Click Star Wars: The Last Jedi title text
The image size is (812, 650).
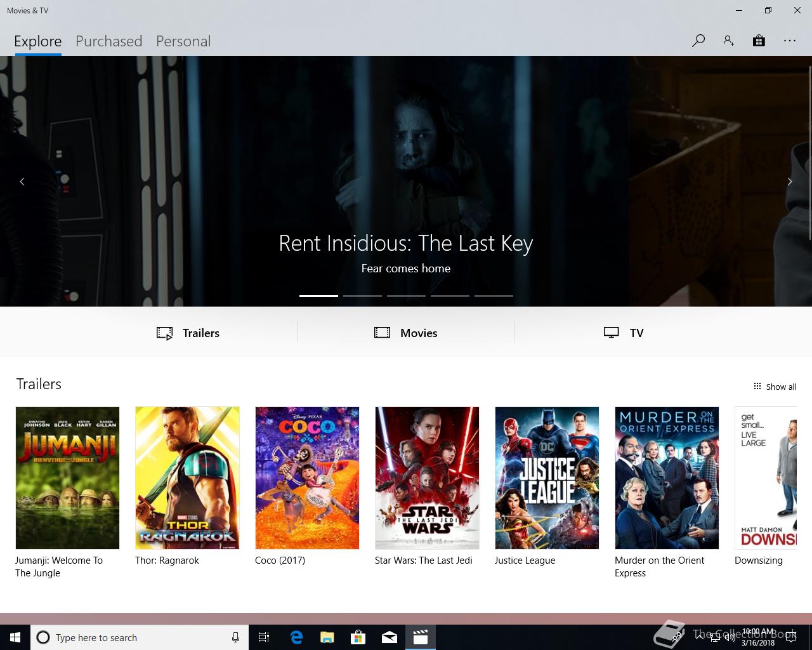pos(423,560)
